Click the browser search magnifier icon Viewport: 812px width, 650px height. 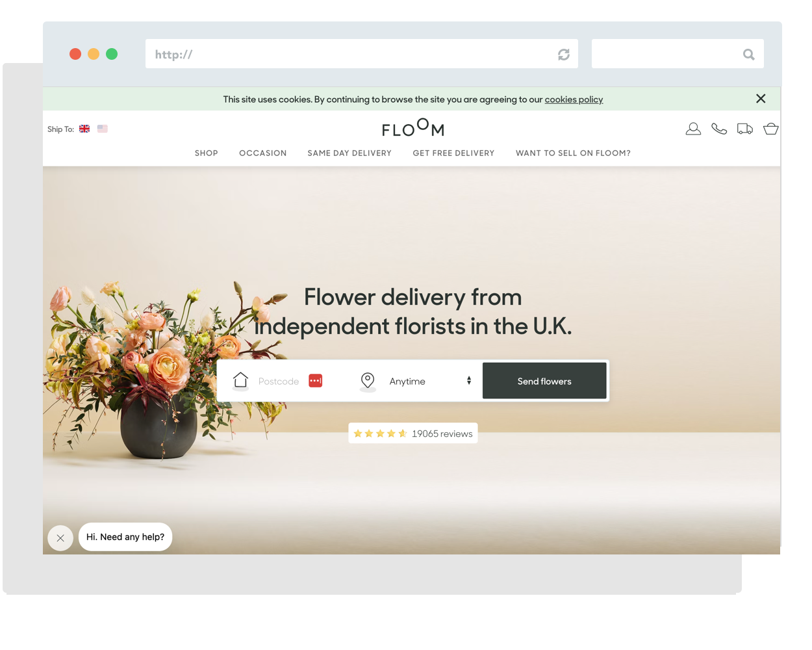(x=749, y=55)
